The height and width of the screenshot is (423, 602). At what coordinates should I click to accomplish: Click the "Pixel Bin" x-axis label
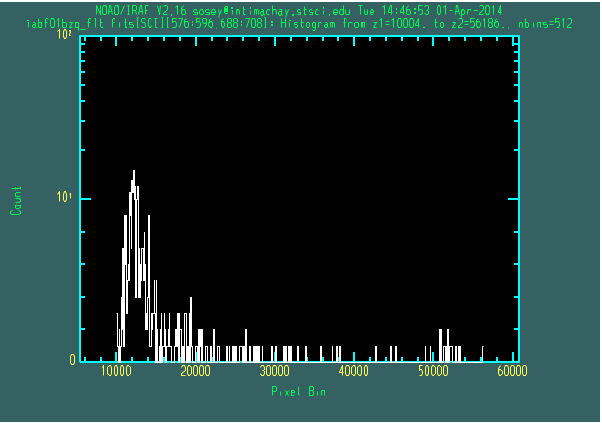point(298,392)
